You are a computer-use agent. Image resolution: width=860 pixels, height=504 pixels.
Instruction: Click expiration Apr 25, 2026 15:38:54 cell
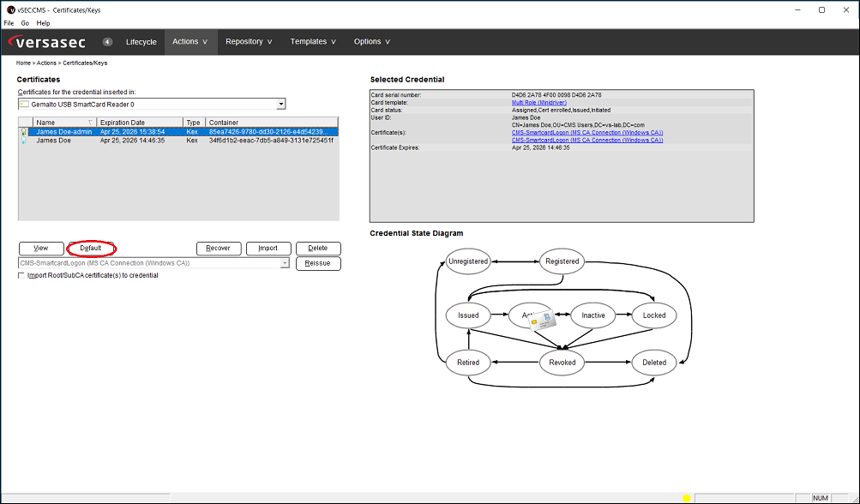132,132
